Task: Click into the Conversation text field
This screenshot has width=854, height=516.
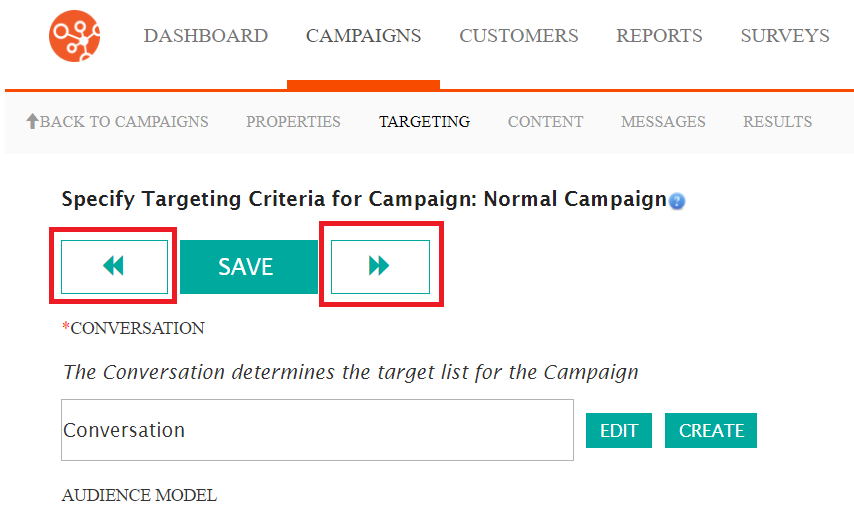Action: coord(317,430)
